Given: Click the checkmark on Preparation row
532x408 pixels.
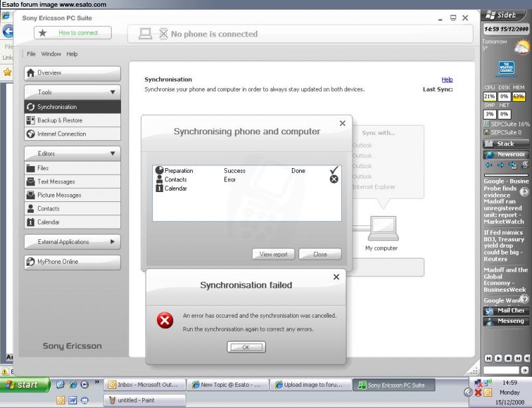Looking at the screenshot, I should [334, 170].
